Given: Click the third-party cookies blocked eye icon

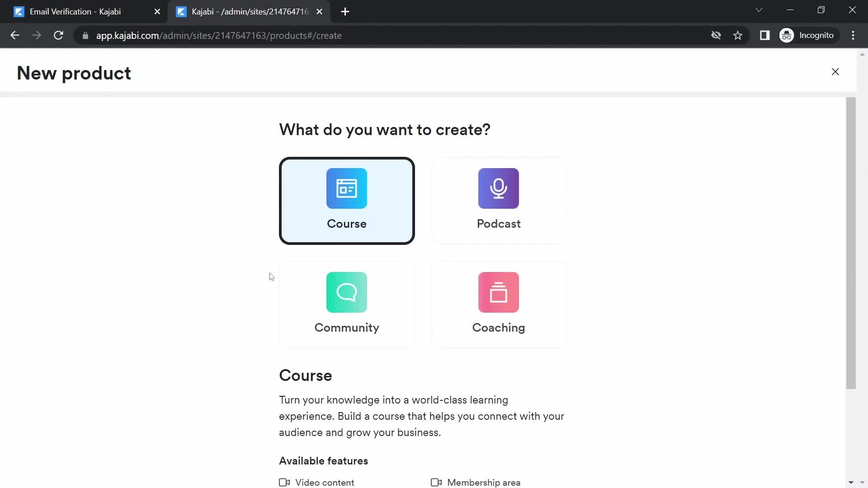Looking at the screenshot, I should [716, 35].
